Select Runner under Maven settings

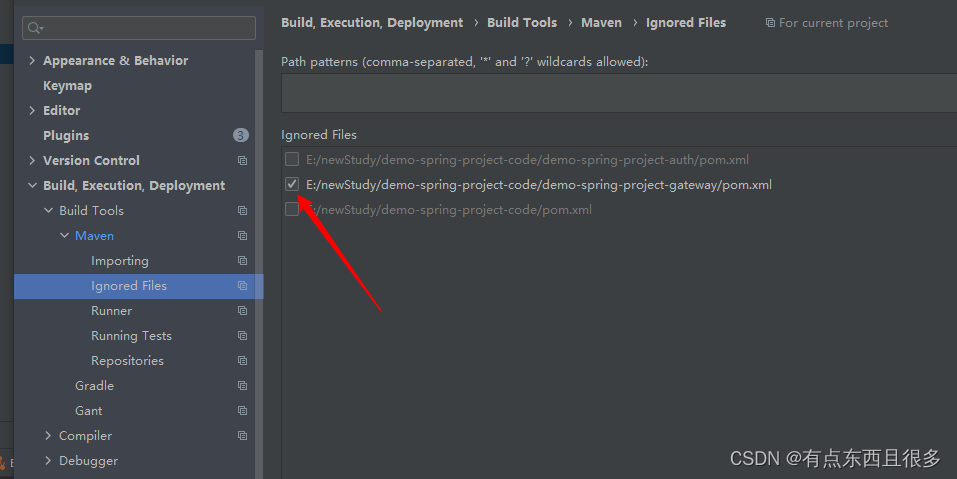[111, 311]
